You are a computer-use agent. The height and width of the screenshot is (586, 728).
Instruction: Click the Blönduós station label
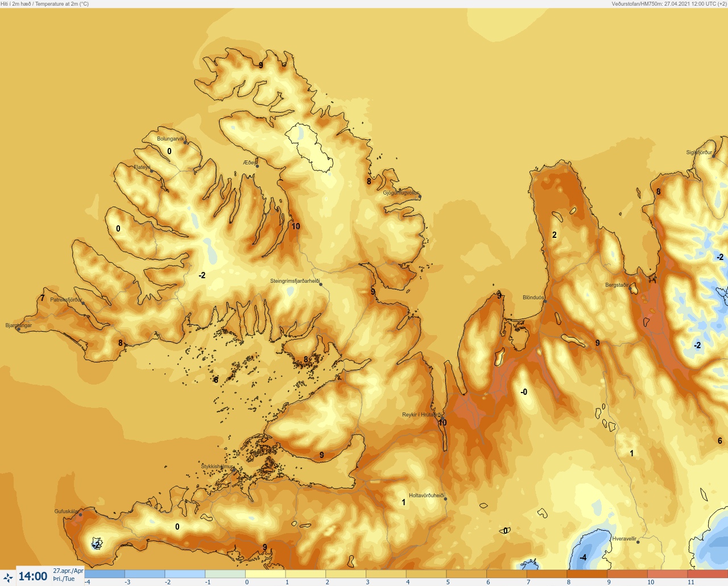(533, 298)
